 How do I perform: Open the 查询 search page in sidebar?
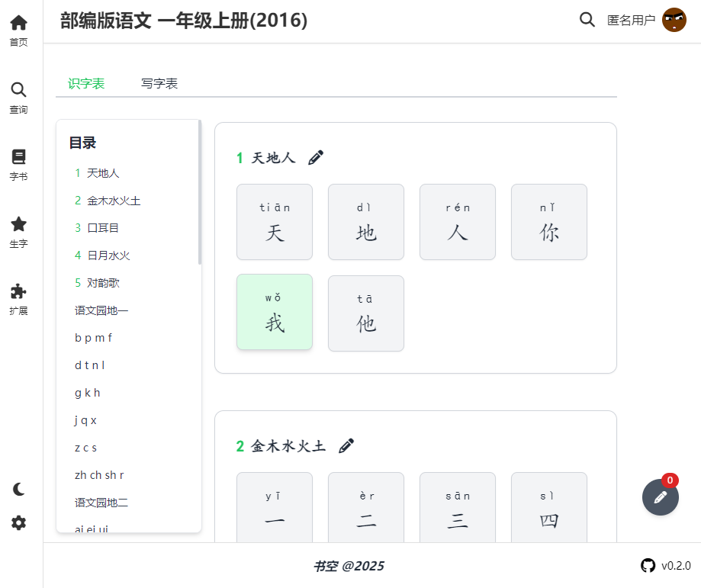(x=18, y=98)
